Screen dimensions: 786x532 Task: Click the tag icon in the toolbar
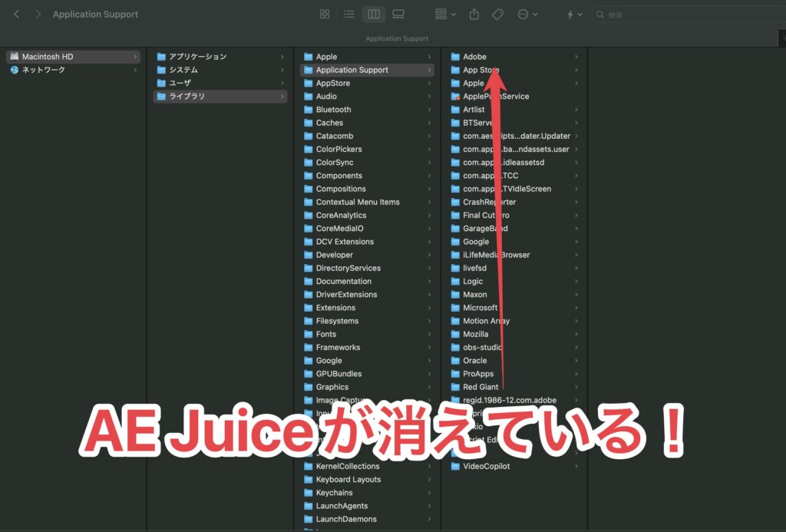[x=497, y=14]
